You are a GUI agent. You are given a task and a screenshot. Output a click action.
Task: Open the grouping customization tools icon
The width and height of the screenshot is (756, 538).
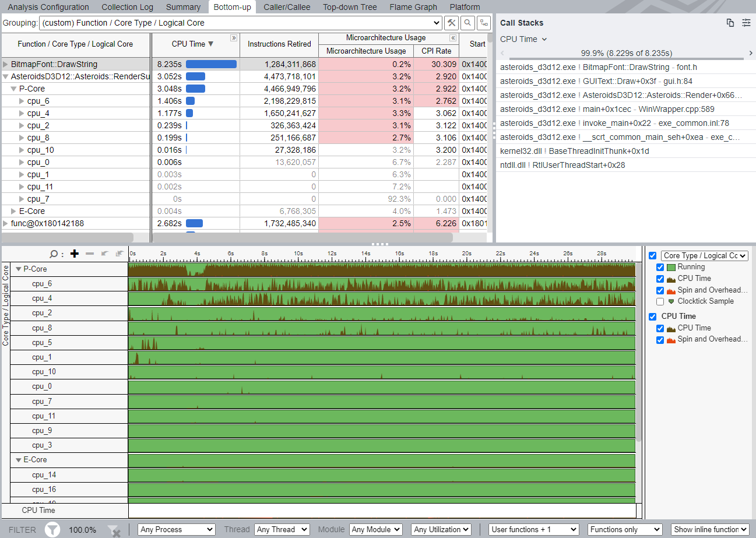click(x=451, y=23)
